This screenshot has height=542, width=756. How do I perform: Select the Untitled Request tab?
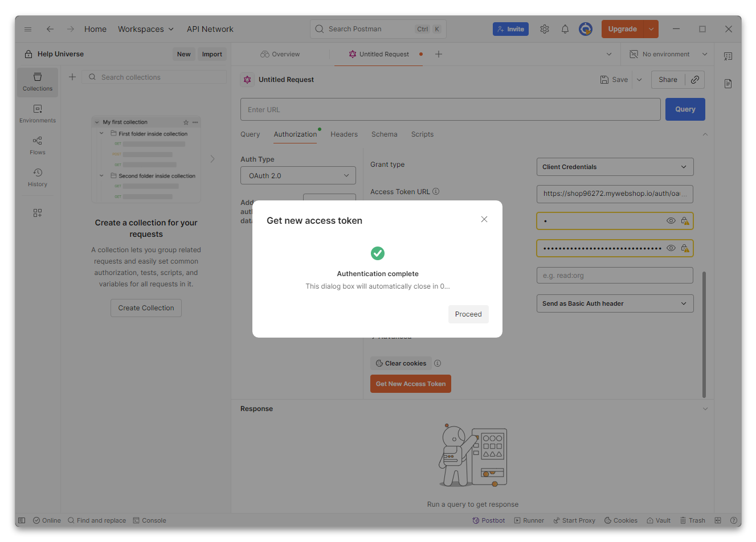pyautogui.click(x=378, y=54)
